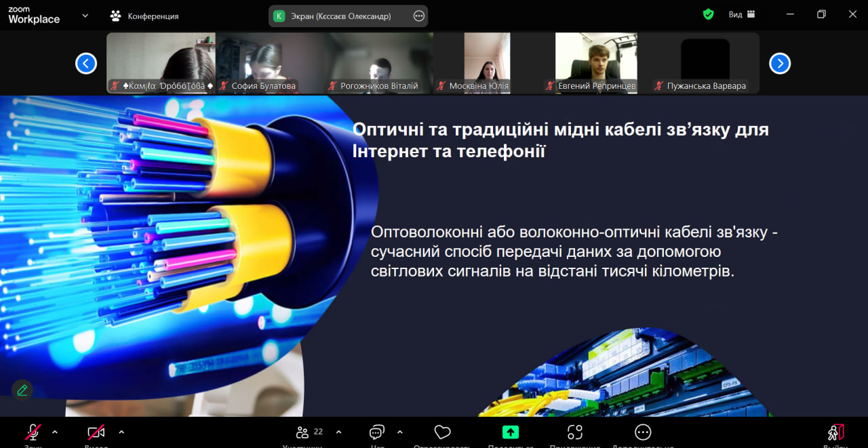The width and height of the screenshot is (868, 448).
Task: Select Пужанська Варвара's video thumbnail
Action: pyautogui.click(x=705, y=63)
